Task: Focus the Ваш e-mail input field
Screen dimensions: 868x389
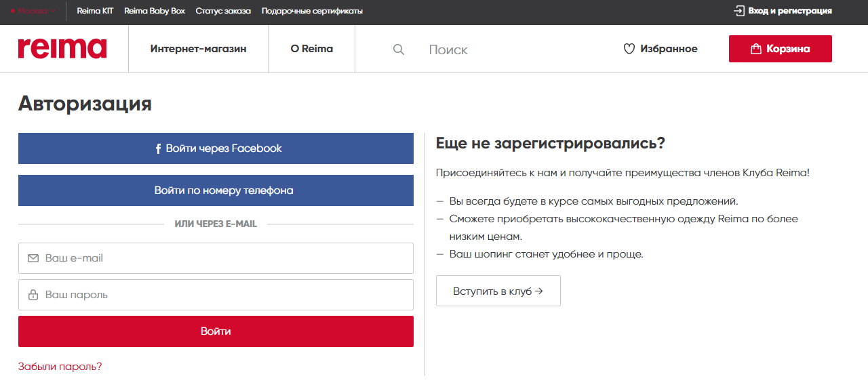Action: pos(216,258)
